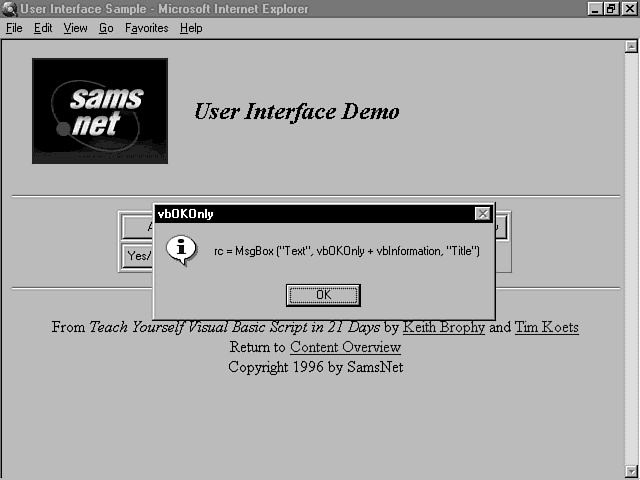Click the Internet Explorer icon in title bar
Screen dimensions: 640x480
(x=9, y=9)
